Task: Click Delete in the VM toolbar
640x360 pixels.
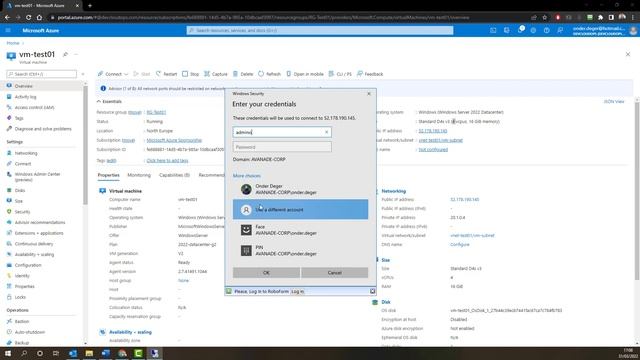Action: (x=243, y=74)
